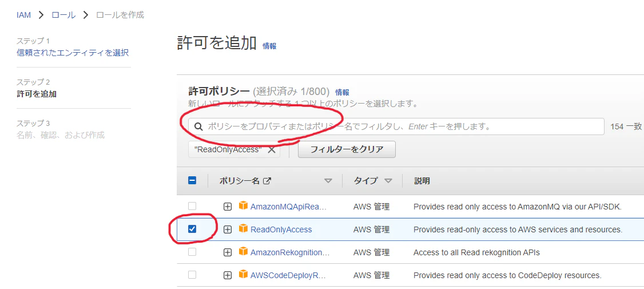Expand the AmazonRekognition… policy row

(x=228, y=252)
